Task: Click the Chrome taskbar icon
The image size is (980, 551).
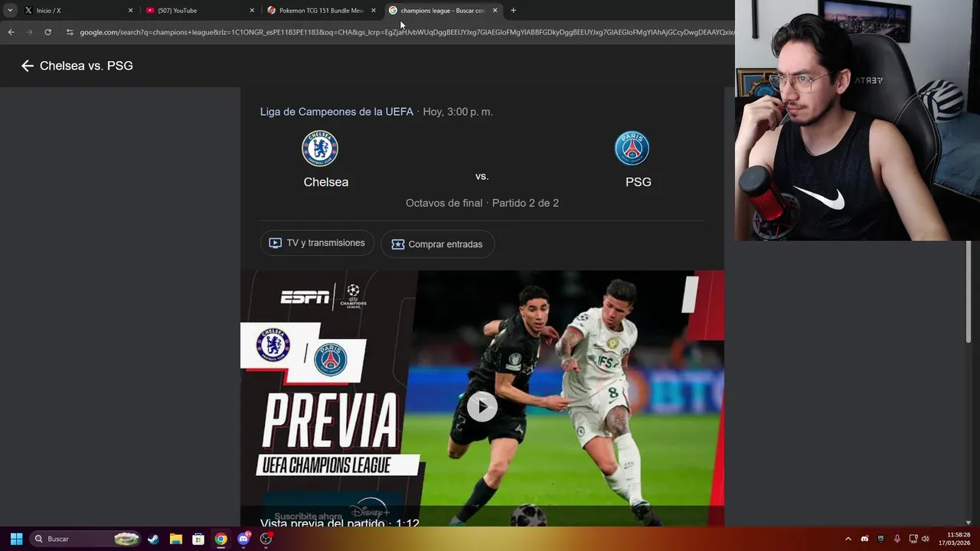Action: pos(220,539)
